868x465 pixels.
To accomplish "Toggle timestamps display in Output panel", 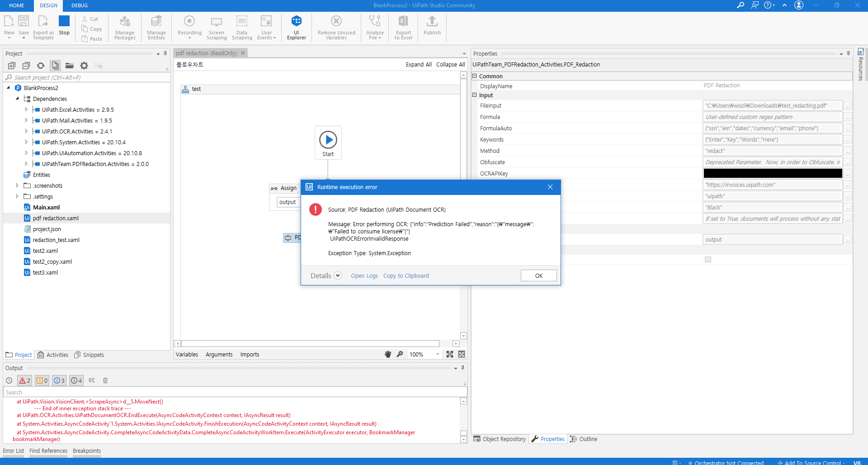I will click(9, 380).
